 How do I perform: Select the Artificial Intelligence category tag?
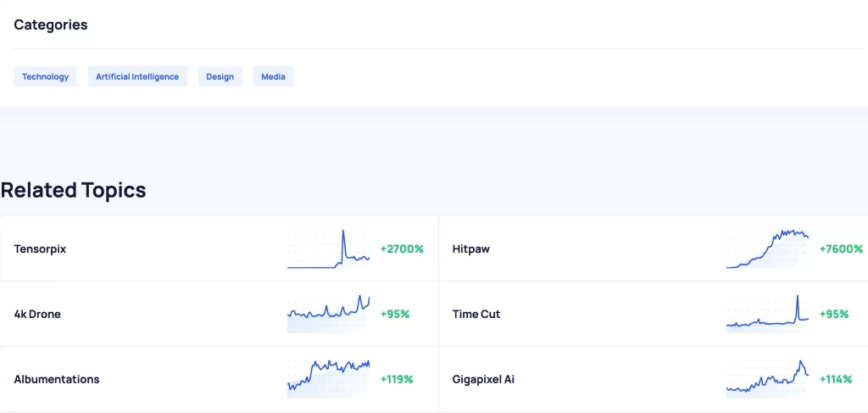click(x=137, y=76)
